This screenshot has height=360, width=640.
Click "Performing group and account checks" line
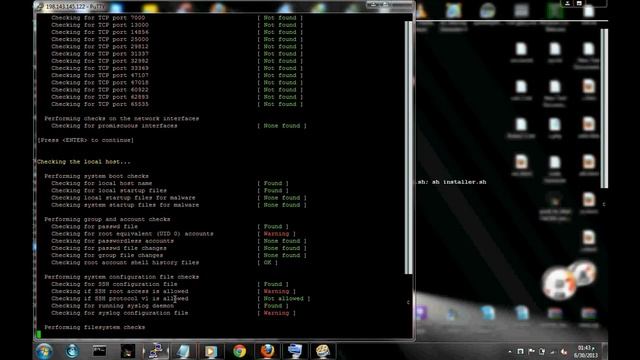point(107,219)
